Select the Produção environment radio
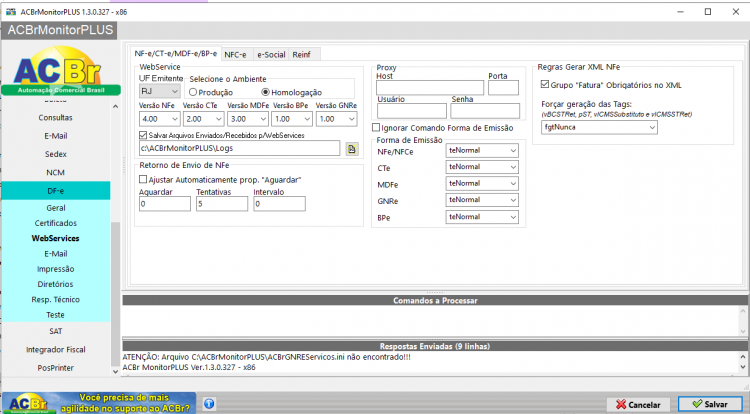The image size is (750, 414). (x=193, y=92)
